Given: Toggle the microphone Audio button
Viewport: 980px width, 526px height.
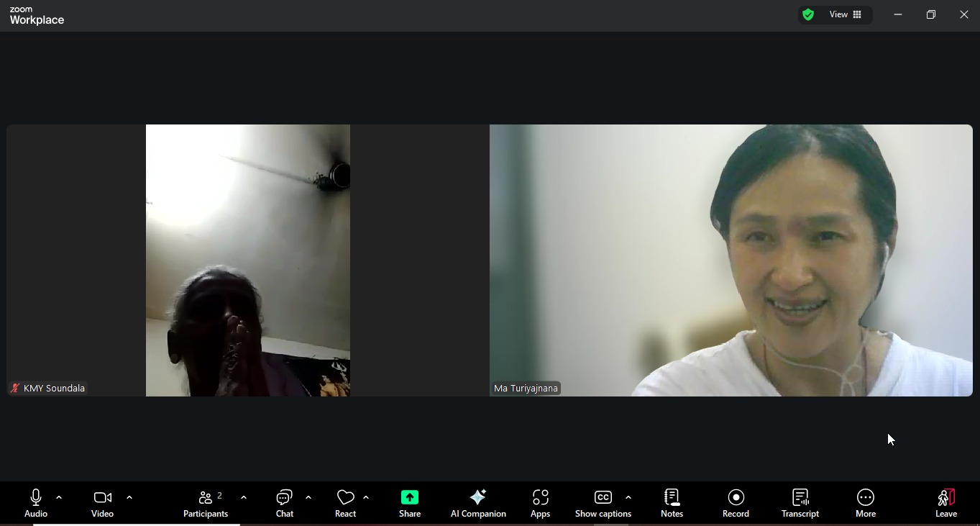Looking at the screenshot, I should pos(36,503).
